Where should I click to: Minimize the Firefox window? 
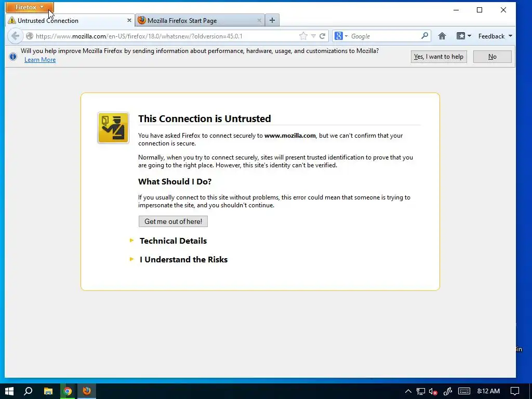456,10
